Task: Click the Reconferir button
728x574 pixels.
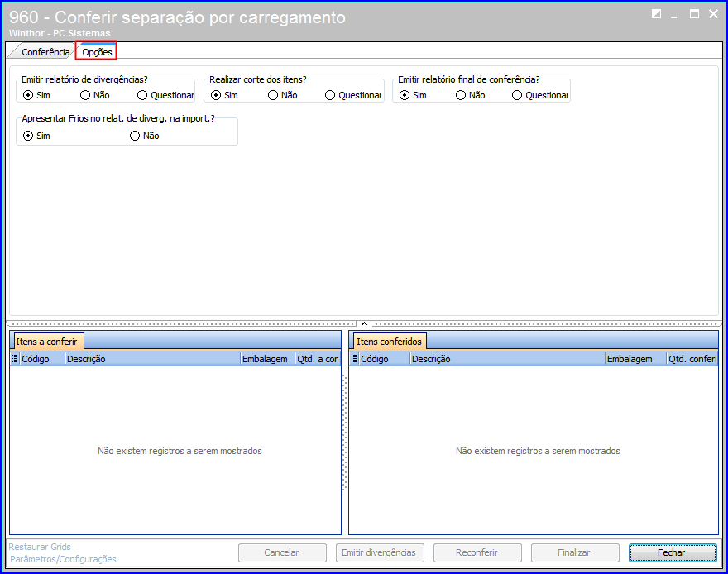Action: [x=477, y=552]
